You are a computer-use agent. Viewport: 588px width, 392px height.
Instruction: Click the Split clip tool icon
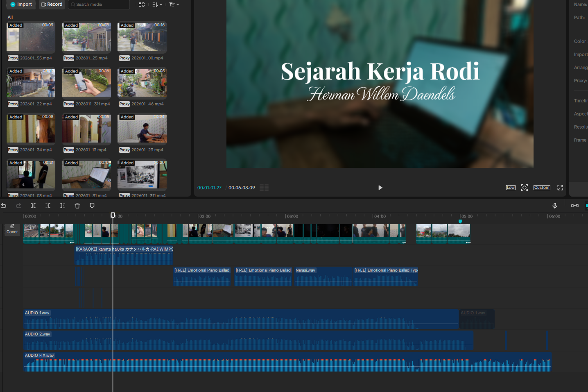33,206
